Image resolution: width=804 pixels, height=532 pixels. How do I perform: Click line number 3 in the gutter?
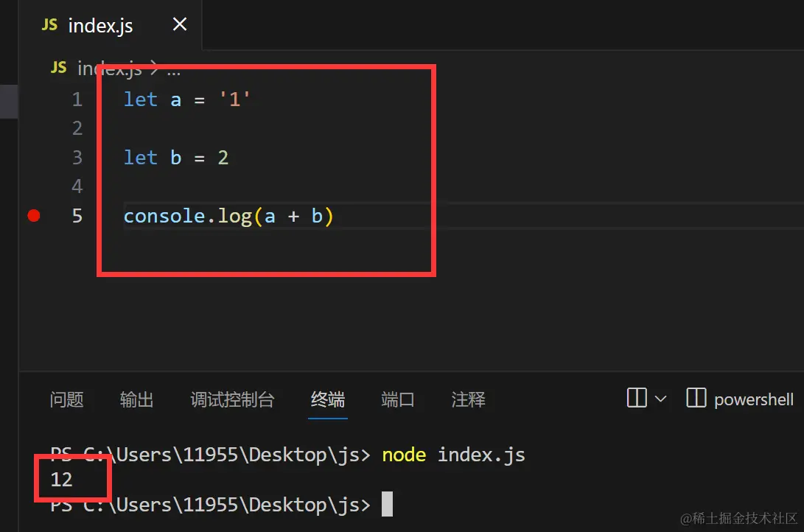pos(77,158)
